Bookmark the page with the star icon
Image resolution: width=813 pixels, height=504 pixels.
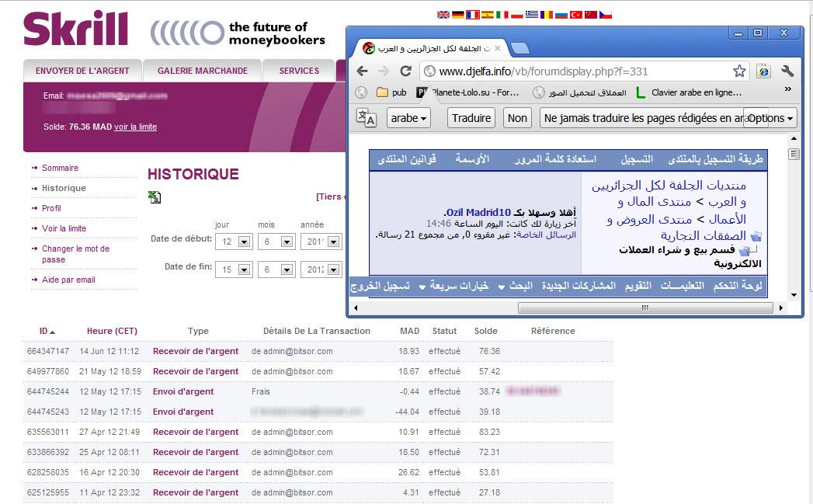(x=739, y=71)
